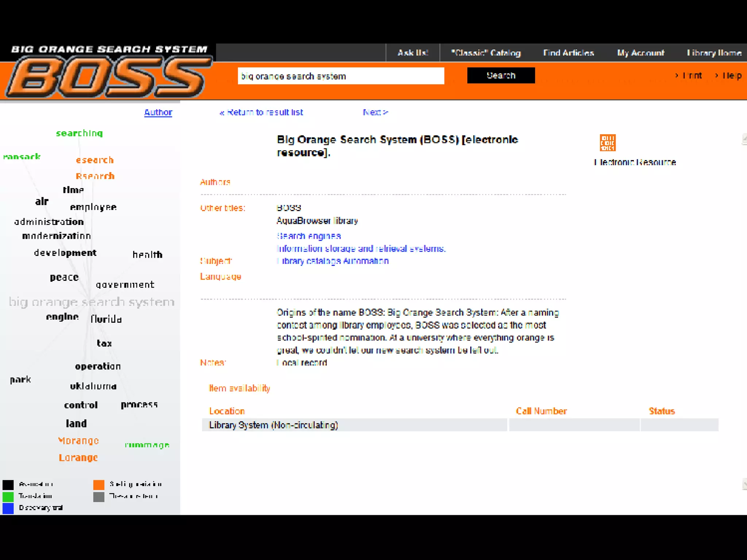Click the blue Discovery trail legend swatch
Viewport: 747px width, 560px height.
click(8, 508)
